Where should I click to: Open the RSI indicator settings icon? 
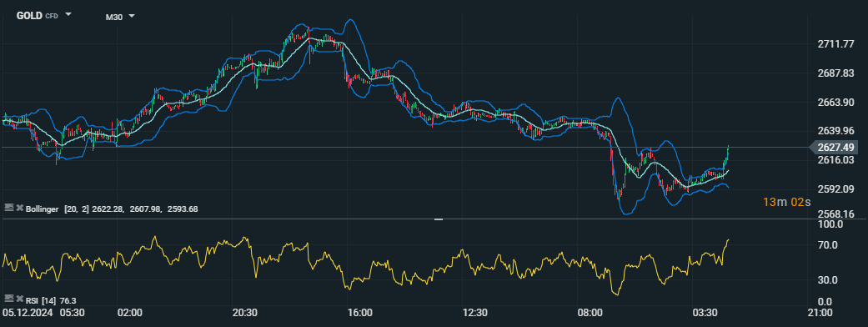tap(9, 299)
